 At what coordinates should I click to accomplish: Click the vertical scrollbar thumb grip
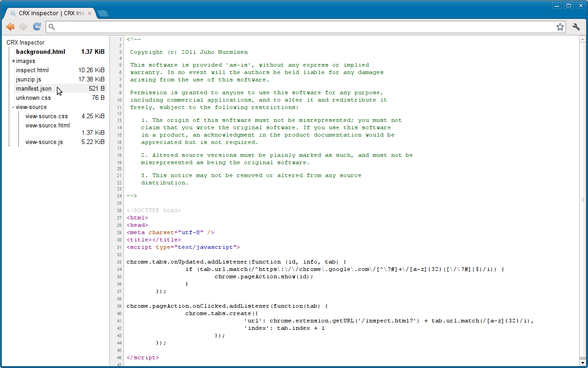click(582, 200)
